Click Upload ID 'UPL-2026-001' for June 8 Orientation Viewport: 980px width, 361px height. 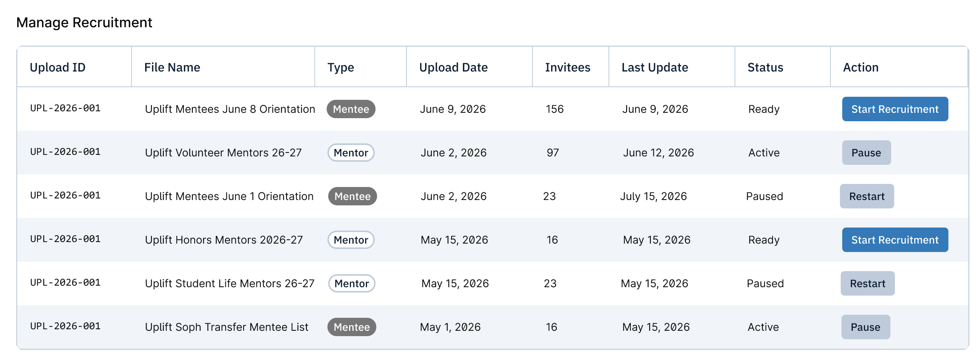pyautogui.click(x=65, y=108)
